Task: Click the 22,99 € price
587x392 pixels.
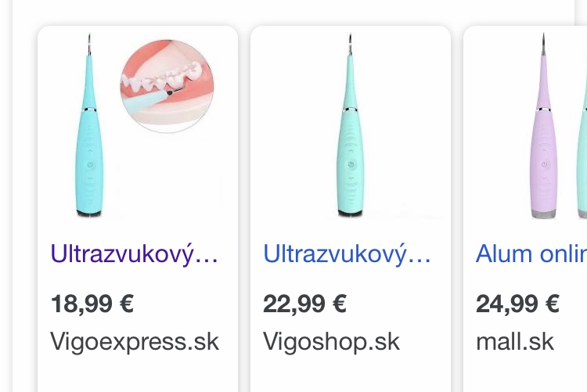Action: tap(304, 304)
